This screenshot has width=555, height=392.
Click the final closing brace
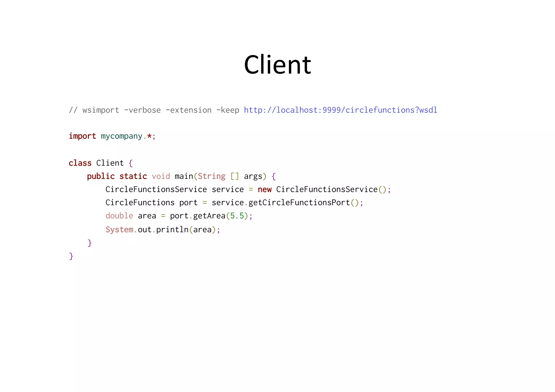click(71, 256)
